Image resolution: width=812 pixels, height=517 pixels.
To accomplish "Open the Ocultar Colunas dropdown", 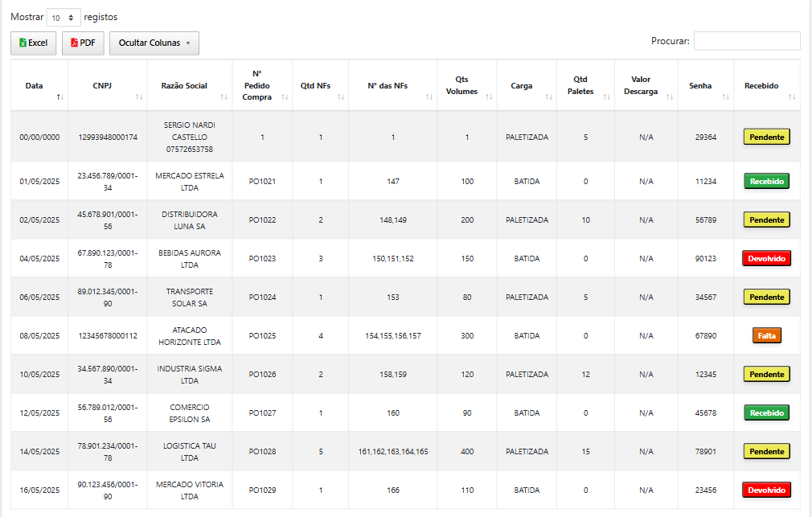I will coord(154,43).
